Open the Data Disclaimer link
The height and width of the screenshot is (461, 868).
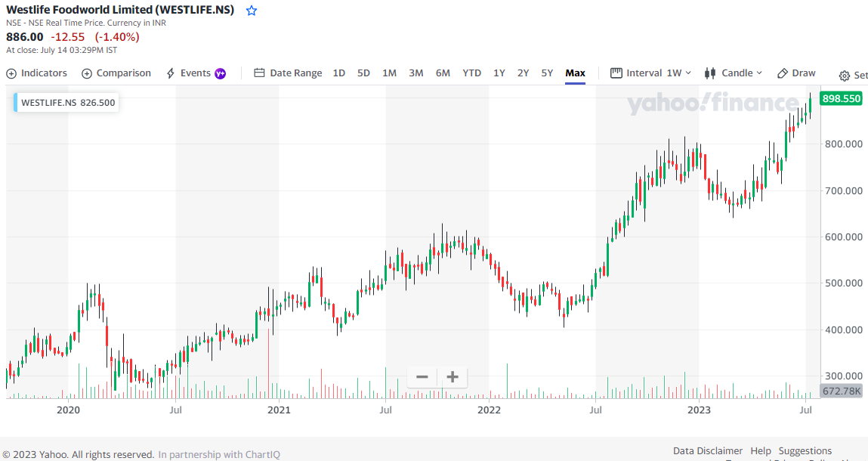707,450
